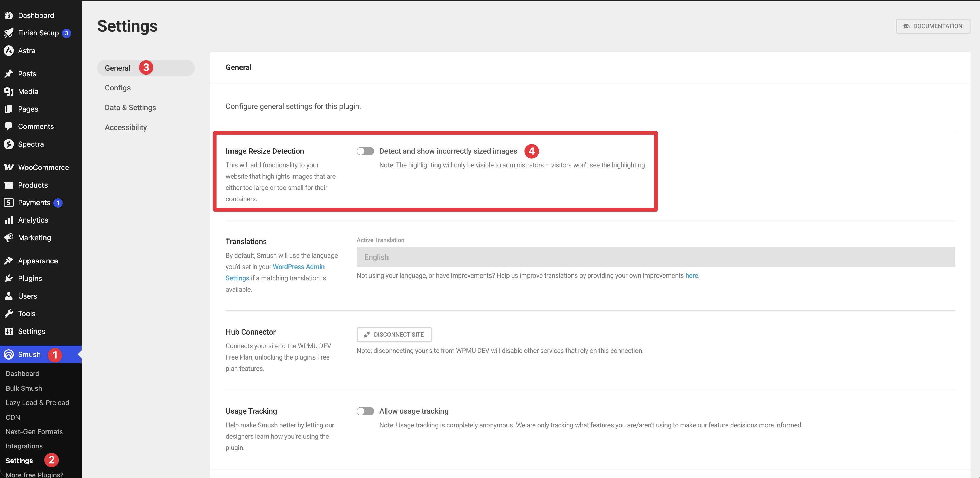
Task: Open Plugins via plug icon
Action: coord(8,279)
